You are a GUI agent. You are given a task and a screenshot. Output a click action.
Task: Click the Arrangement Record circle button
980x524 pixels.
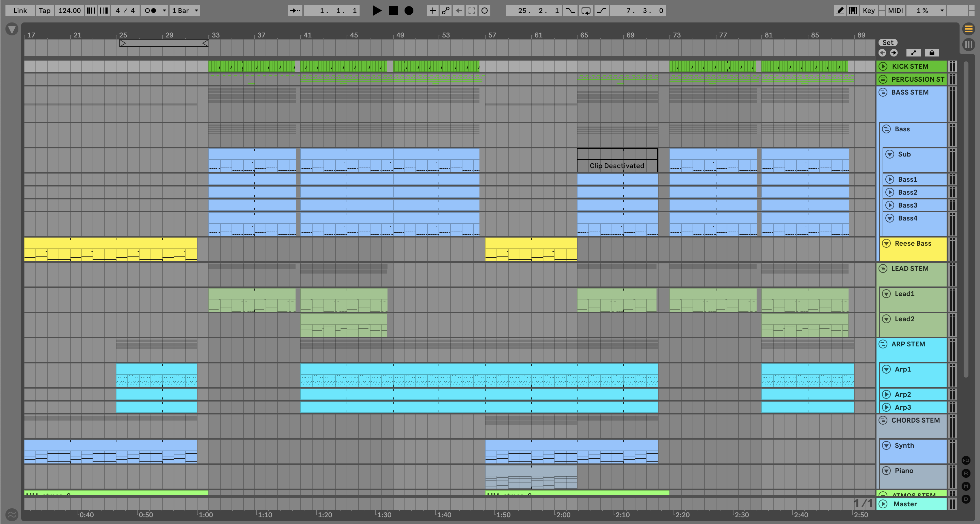409,11
